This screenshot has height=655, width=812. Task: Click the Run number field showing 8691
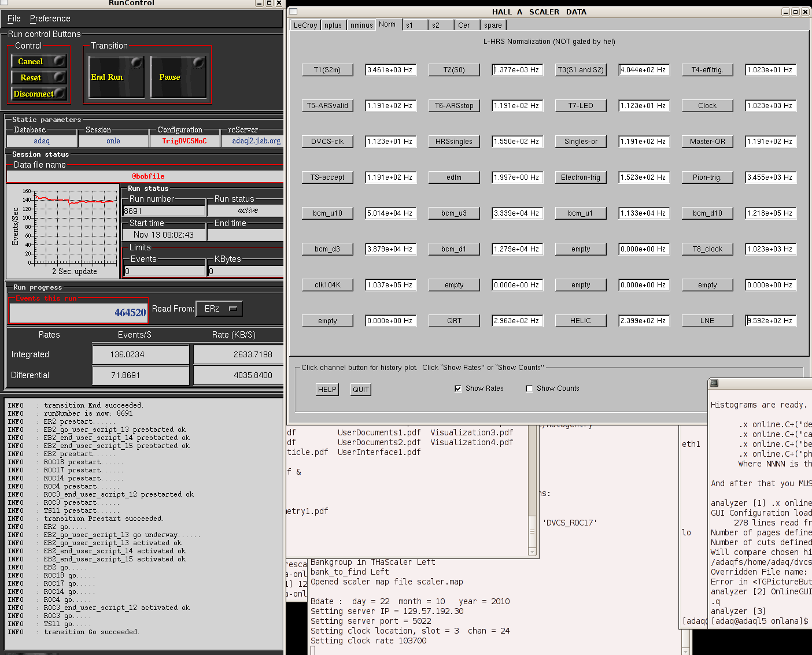(x=164, y=211)
